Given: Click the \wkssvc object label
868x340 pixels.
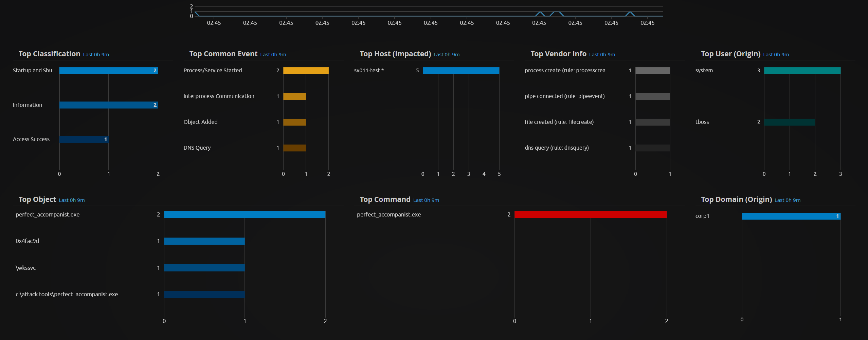Looking at the screenshot, I should pos(26,268).
